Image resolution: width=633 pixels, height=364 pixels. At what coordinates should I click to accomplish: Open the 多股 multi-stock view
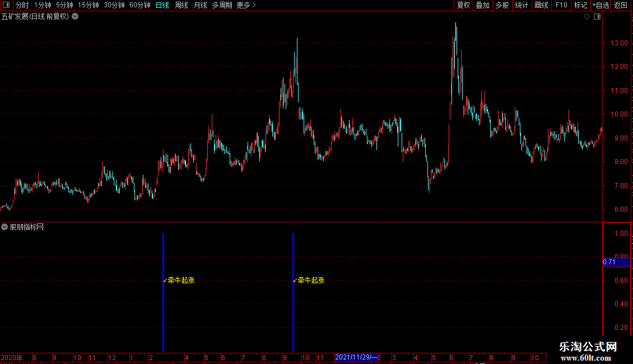pos(502,5)
